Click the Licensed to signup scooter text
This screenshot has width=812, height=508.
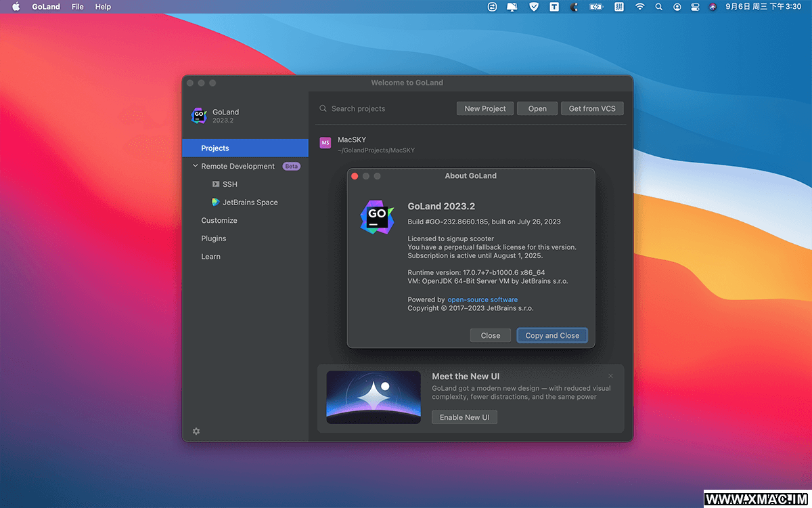pyautogui.click(x=451, y=238)
